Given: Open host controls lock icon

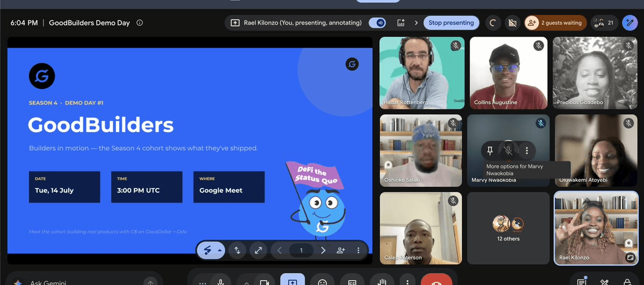Looking at the screenshot, I should (627, 282).
